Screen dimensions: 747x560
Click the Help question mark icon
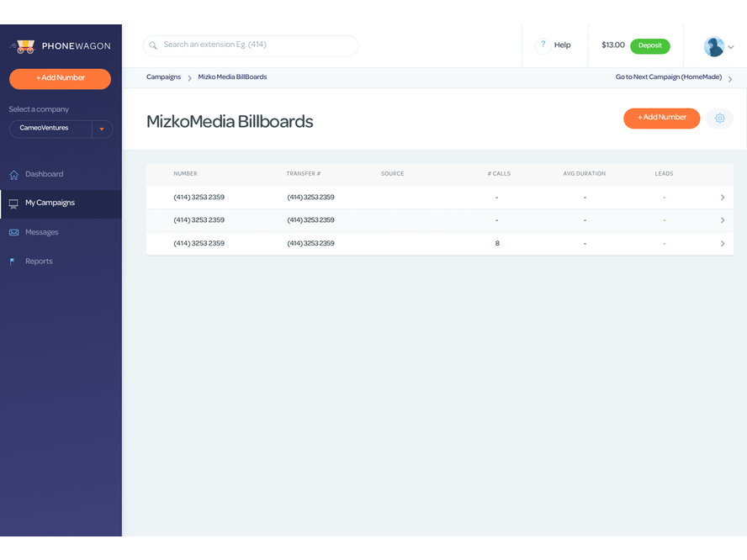click(x=543, y=45)
